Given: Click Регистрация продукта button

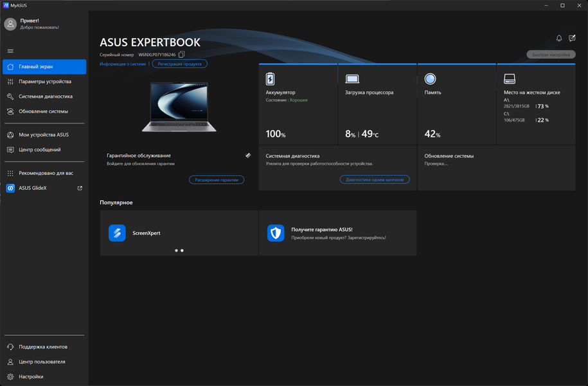Looking at the screenshot, I should pos(180,64).
